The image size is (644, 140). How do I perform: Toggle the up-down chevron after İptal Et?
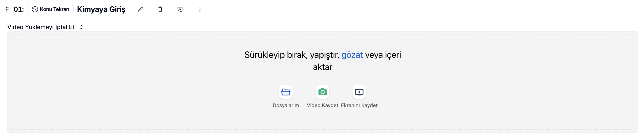click(81, 27)
